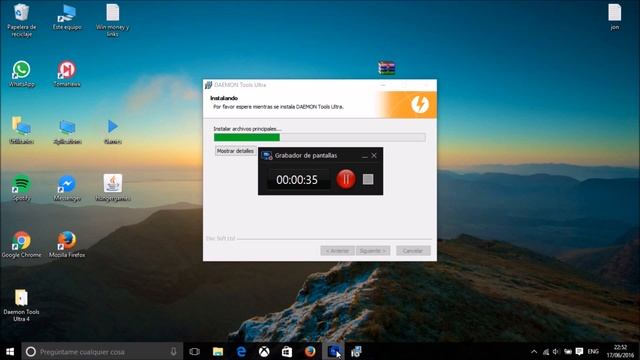Expand the hidden system tray icons chevron
Screen dimensions: 640x360
(534, 351)
